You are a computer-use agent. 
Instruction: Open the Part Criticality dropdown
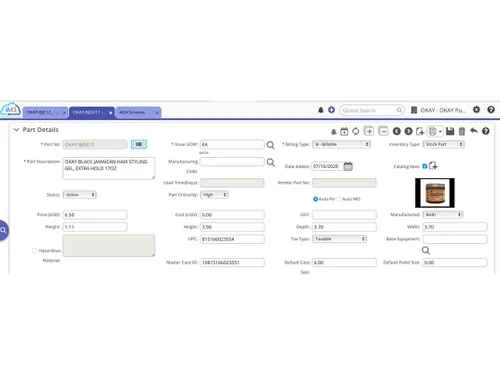tap(214, 195)
